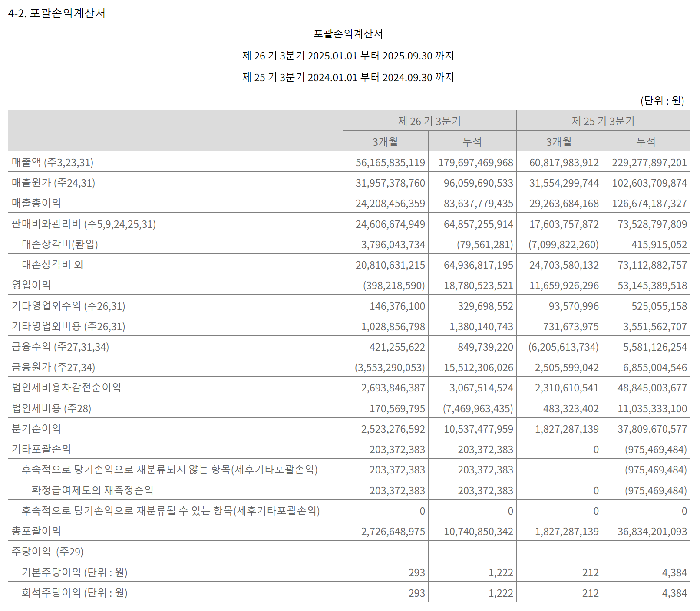This screenshot has width=700, height=611.
Task: Click the '대손상각비 외' row label
Action: coord(53,264)
